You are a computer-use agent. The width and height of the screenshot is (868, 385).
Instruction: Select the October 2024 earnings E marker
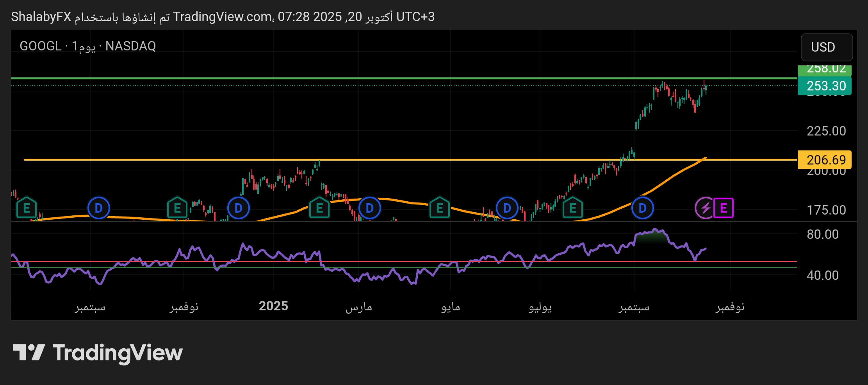pyautogui.click(x=177, y=208)
